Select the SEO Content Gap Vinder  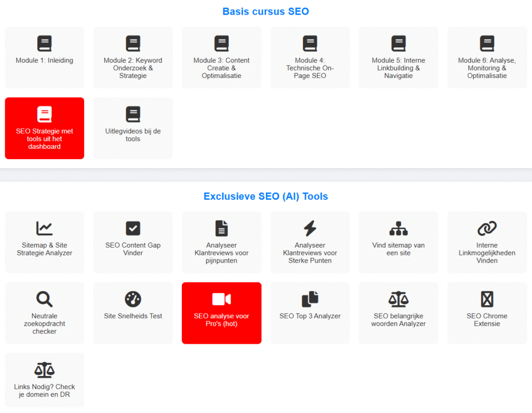133,242
